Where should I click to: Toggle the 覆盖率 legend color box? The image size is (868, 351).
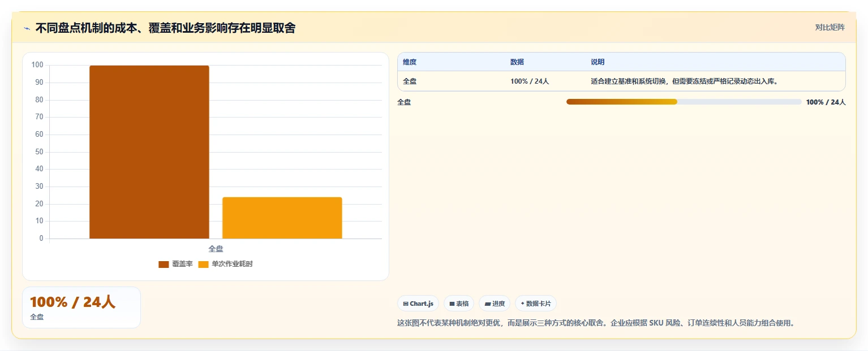(164, 265)
